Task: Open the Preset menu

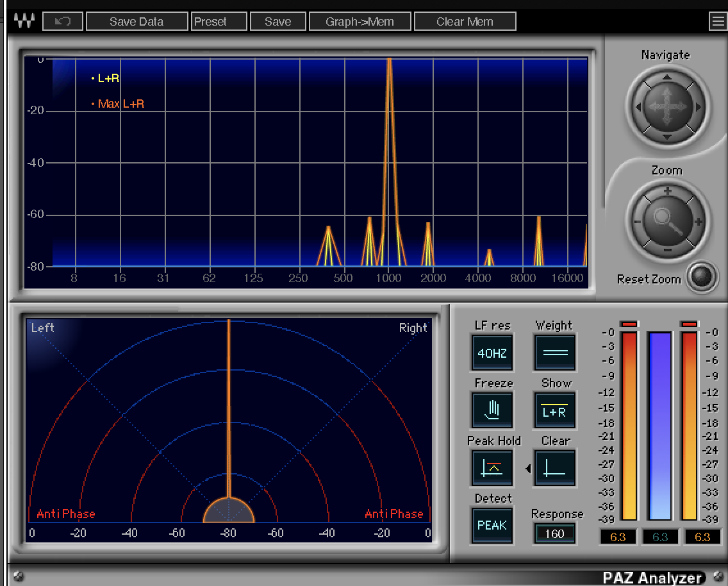Action: point(219,21)
